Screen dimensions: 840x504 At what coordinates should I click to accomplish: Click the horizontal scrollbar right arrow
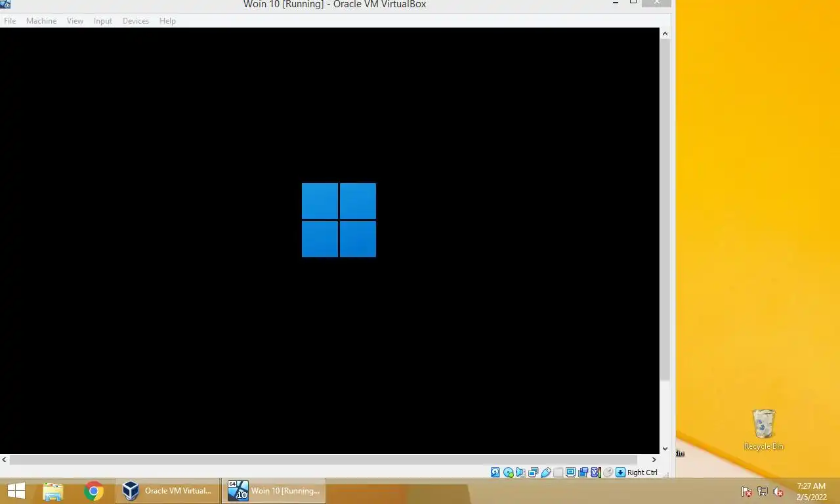(654, 459)
